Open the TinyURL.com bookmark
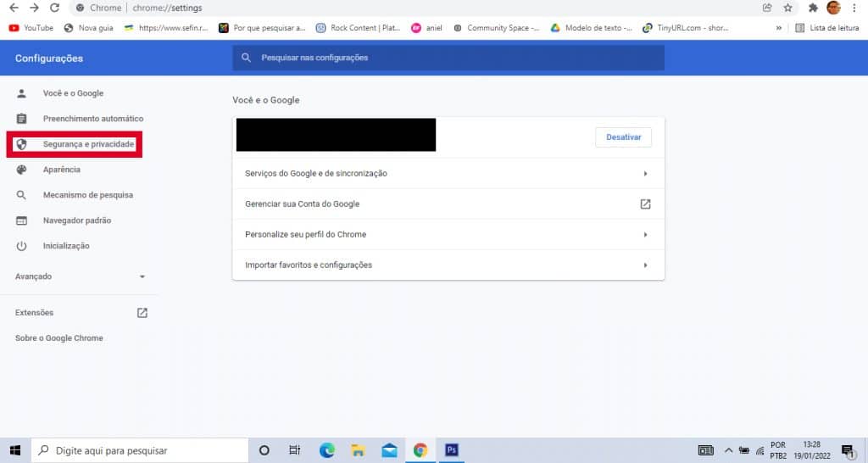The image size is (868, 463). (685, 28)
